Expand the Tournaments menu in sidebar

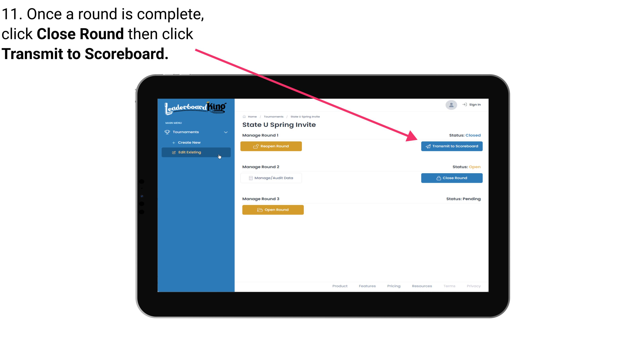tap(196, 132)
